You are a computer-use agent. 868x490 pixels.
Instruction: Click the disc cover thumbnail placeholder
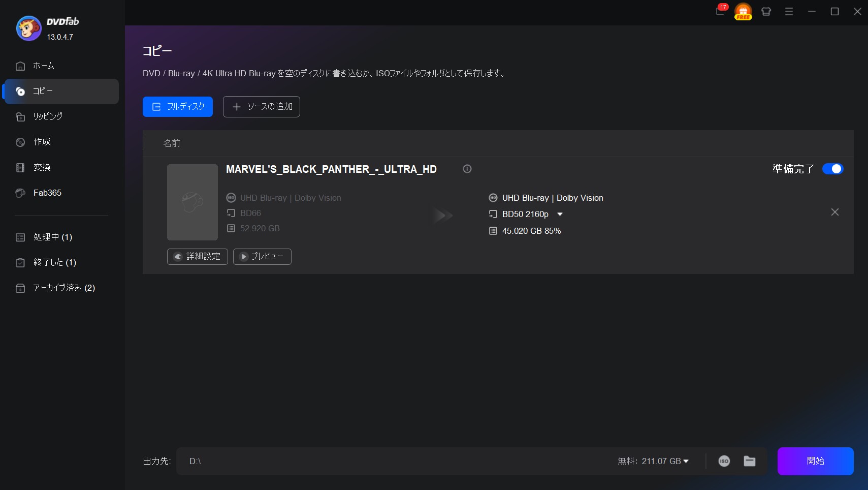pyautogui.click(x=192, y=202)
